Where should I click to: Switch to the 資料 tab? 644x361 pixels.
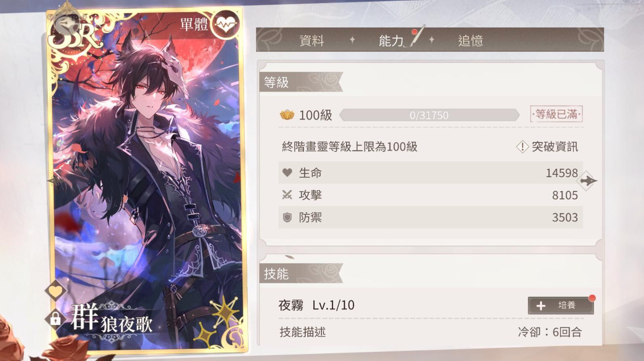pyautogui.click(x=312, y=40)
